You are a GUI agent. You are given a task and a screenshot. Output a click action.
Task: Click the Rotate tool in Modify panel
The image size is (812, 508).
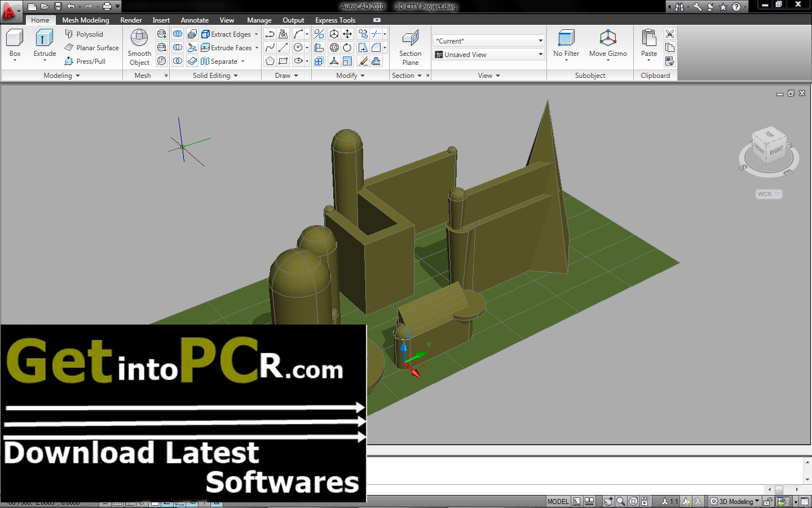(x=347, y=48)
